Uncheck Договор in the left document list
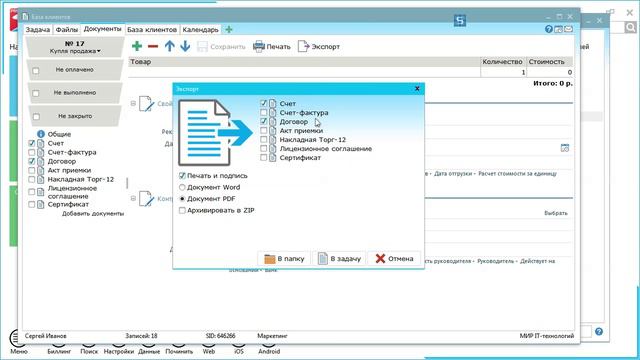This screenshot has width=640, height=360. point(32,161)
